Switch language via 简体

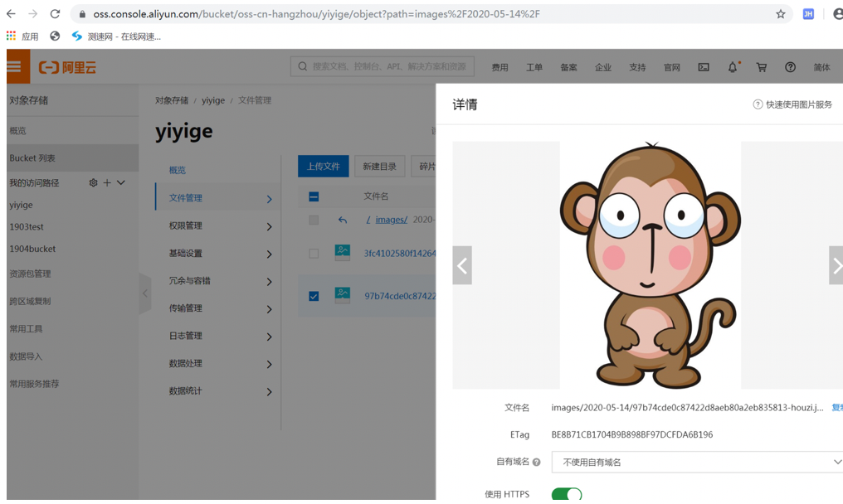(x=821, y=67)
